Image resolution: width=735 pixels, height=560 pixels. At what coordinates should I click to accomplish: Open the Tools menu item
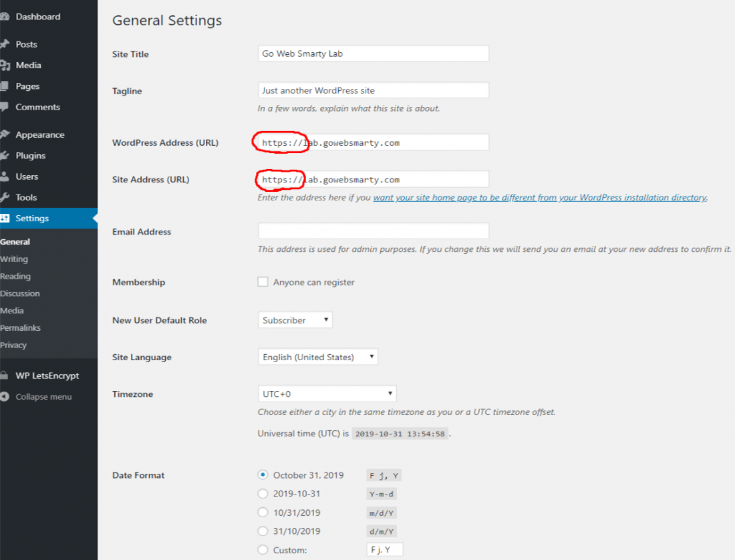[x=26, y=197]
